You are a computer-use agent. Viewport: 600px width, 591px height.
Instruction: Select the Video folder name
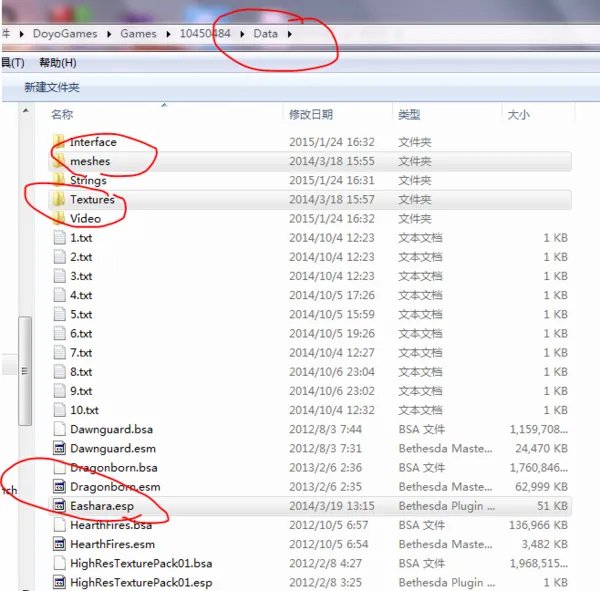(85, 219)
